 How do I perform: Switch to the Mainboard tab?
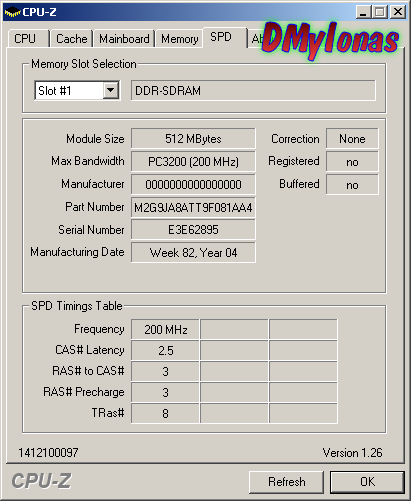[x=124, y=39]
